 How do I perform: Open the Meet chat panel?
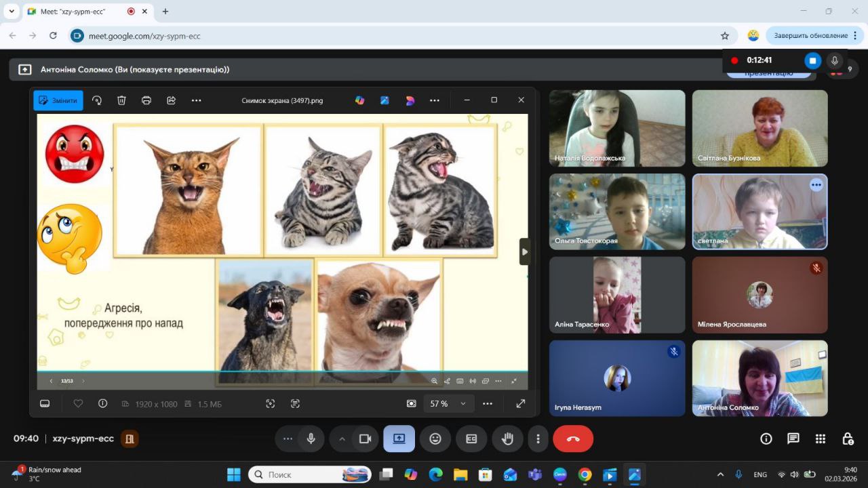pos(793,439)
